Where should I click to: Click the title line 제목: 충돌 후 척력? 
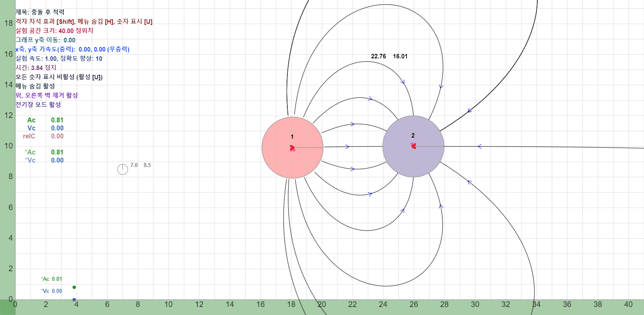click(x=40, y=12)
